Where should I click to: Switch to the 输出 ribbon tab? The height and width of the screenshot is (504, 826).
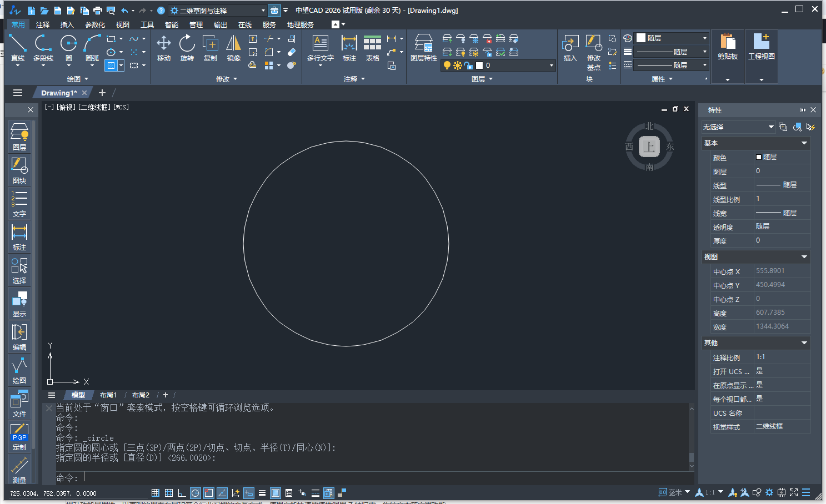221,25
